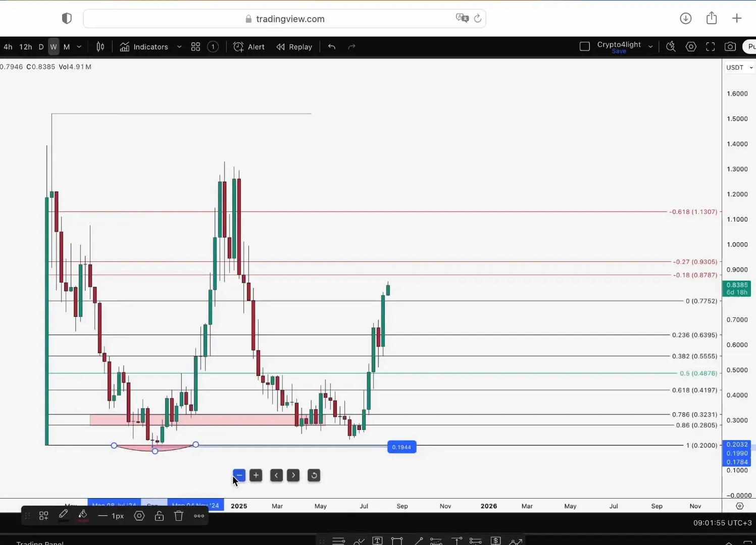
Task: Click the tradingview.com address bar
Action: (284, 19)
